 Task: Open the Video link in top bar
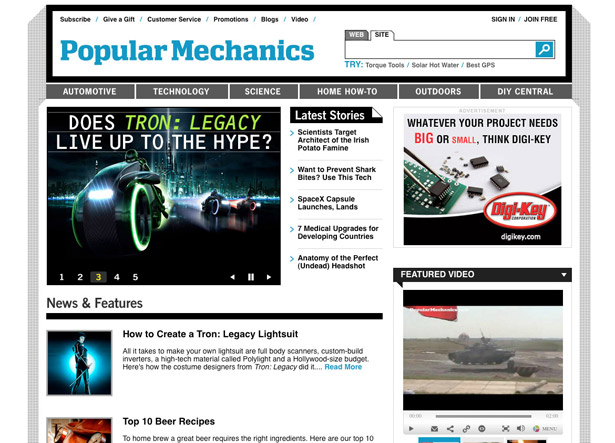tap(299, 19)
